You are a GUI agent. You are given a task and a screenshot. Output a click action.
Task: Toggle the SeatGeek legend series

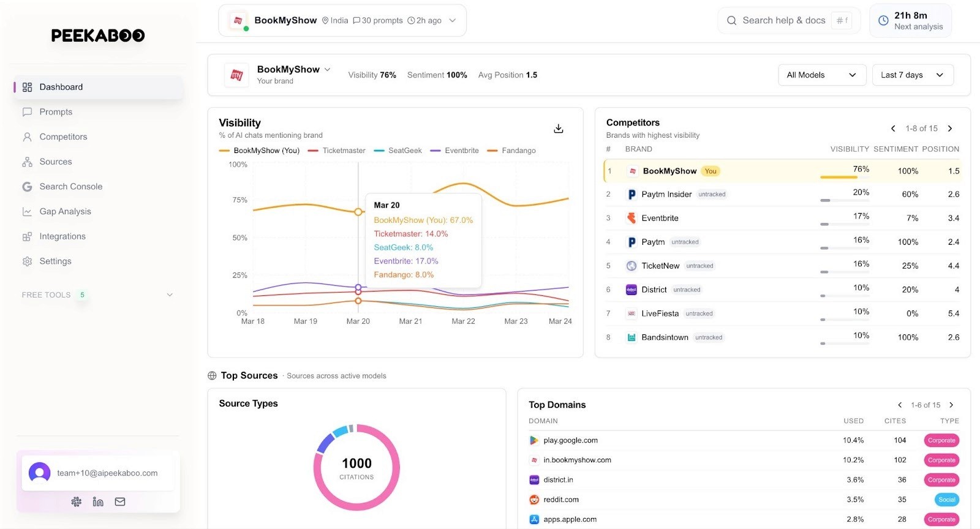pos(398,151)
